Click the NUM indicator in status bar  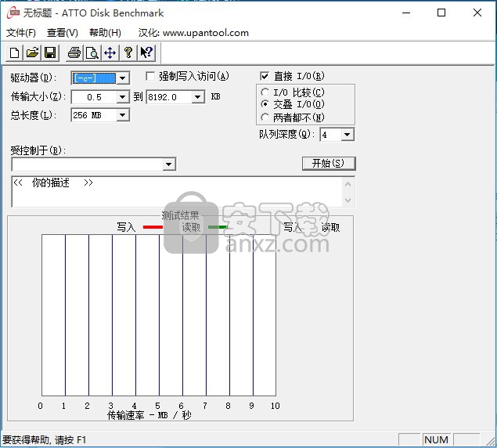436,439
